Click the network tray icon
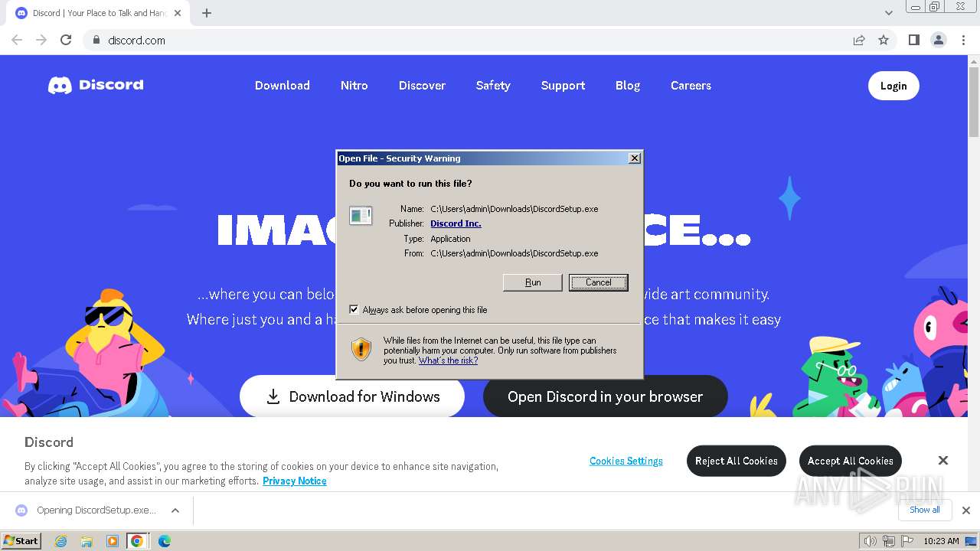 click(x=889, y=541)
